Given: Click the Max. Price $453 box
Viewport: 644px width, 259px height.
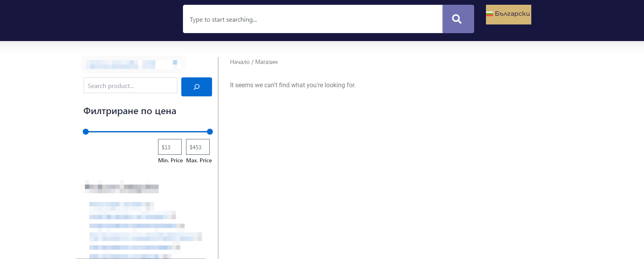Looking at the screenshot, I should tap(198, 147).
